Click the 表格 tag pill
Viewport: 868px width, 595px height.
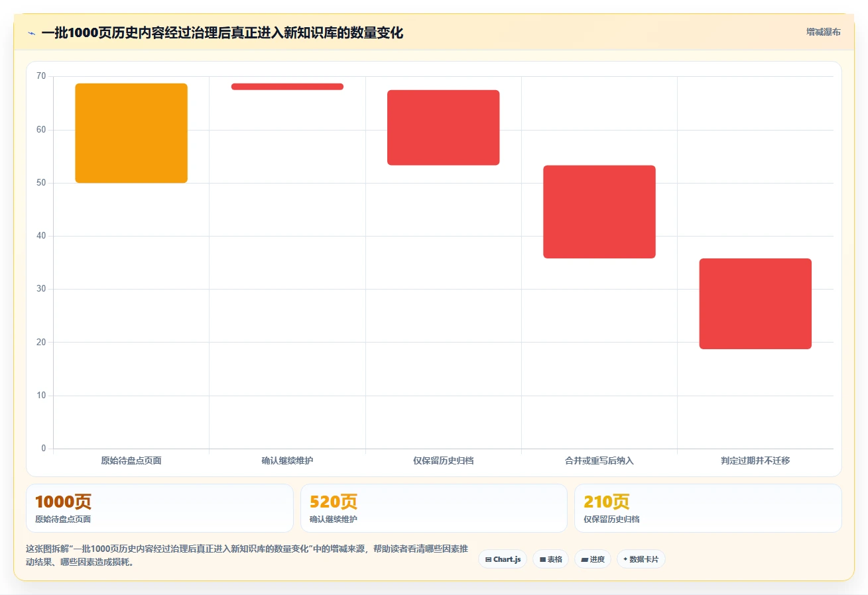[x=550, y=559]
